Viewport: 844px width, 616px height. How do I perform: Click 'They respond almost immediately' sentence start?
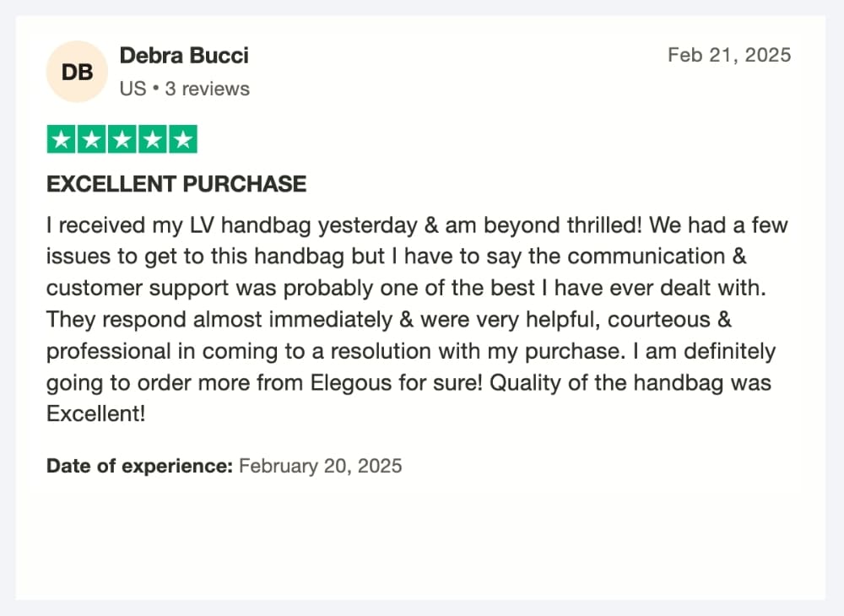[219, 320]
